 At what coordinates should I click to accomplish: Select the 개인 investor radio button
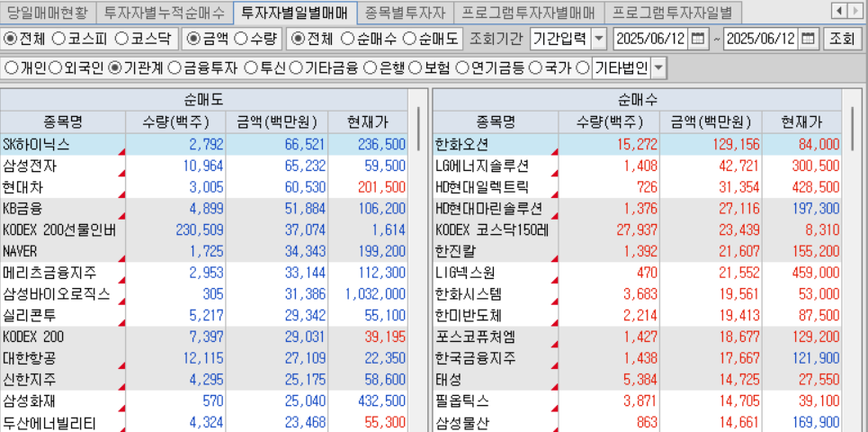point(11,68)
